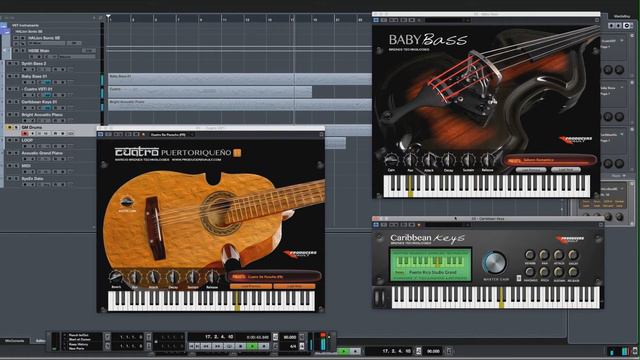Select the Baby Bass 01 clip in timeline

click(x=240, y=79)
